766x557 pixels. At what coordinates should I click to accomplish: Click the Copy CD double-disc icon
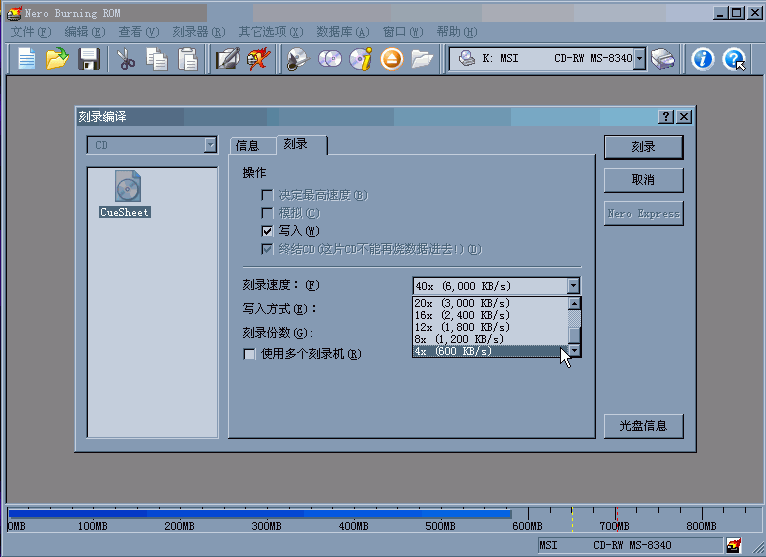point(329,59)
